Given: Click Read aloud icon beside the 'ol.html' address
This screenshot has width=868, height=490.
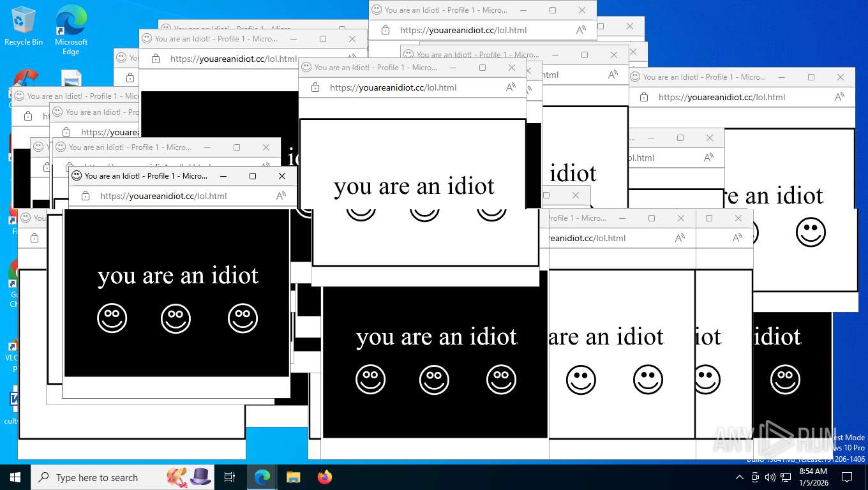Looking at the screenshot, I should click(708, 158).
